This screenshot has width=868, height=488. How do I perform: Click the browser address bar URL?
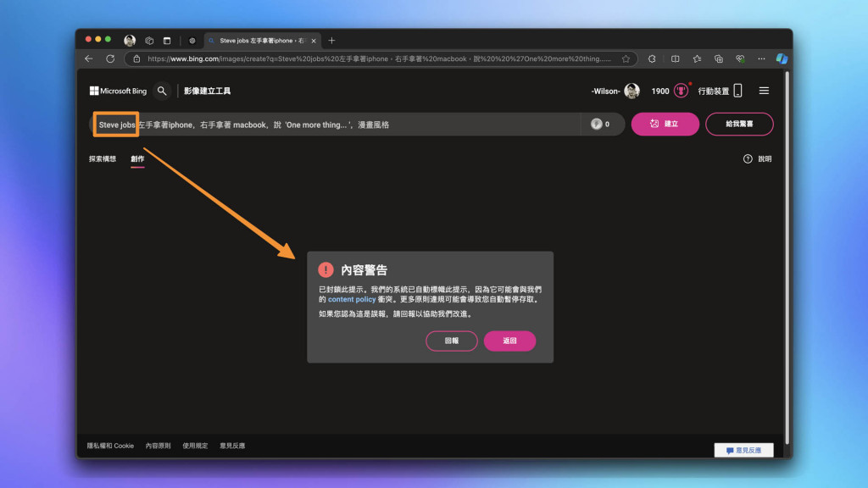(x=379, y=58)
